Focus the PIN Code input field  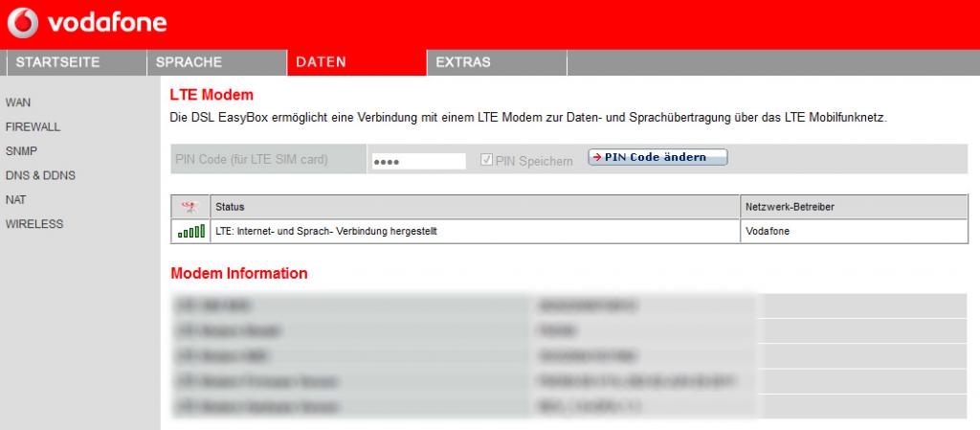pyautogui.click(x=418, y=161)
